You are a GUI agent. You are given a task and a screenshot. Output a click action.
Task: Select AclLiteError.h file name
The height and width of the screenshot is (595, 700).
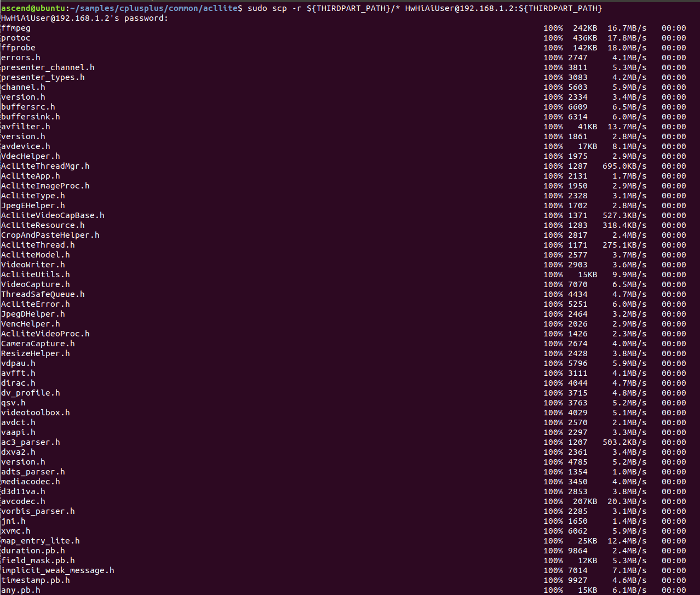click(x=36, y=304)
